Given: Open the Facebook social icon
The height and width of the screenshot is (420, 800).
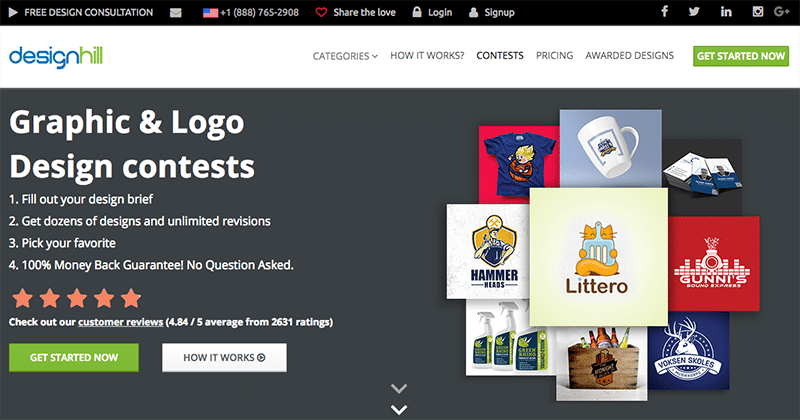Looking at the screenshot, I should pos(664,11).
